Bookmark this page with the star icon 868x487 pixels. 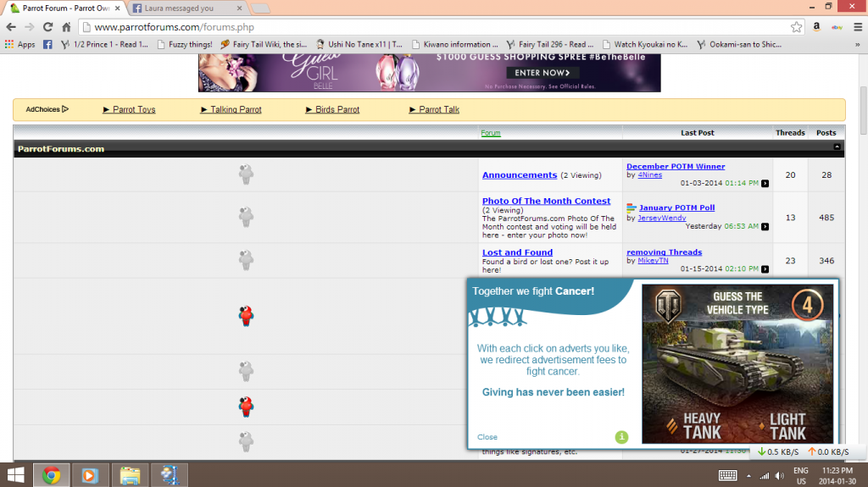tap(796, 27)
